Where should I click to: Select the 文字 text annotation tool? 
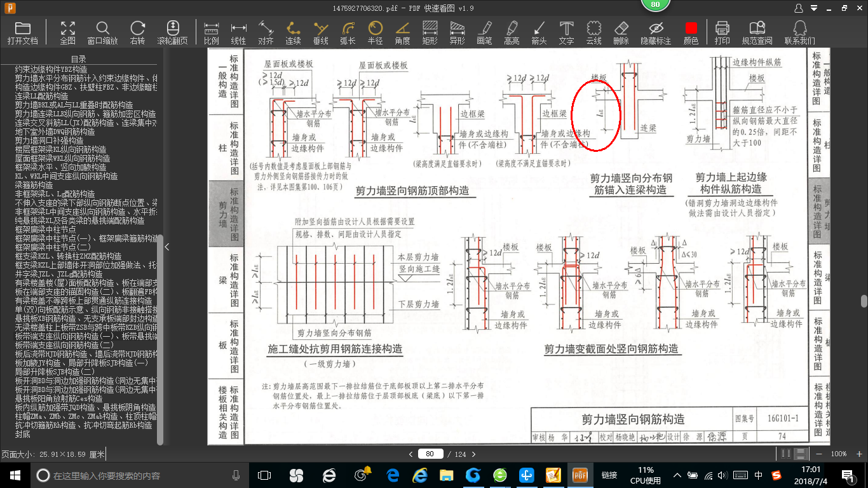click(x=566, y=32)
